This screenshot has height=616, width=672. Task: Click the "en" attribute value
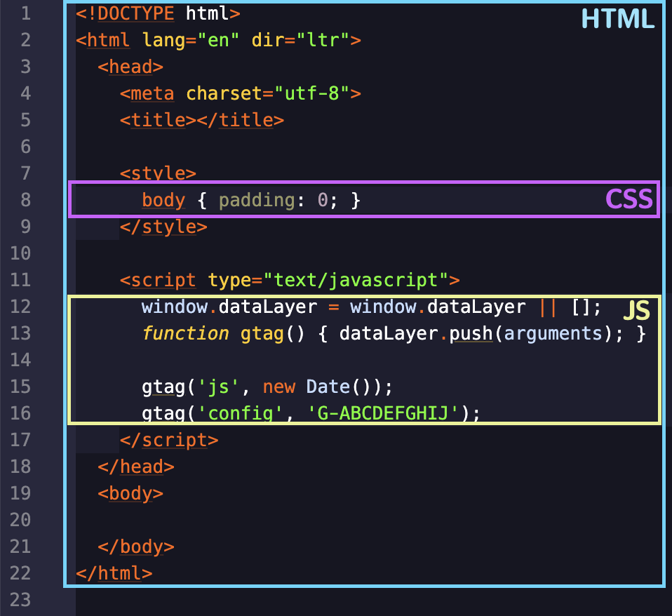click(x=218, y=40)
